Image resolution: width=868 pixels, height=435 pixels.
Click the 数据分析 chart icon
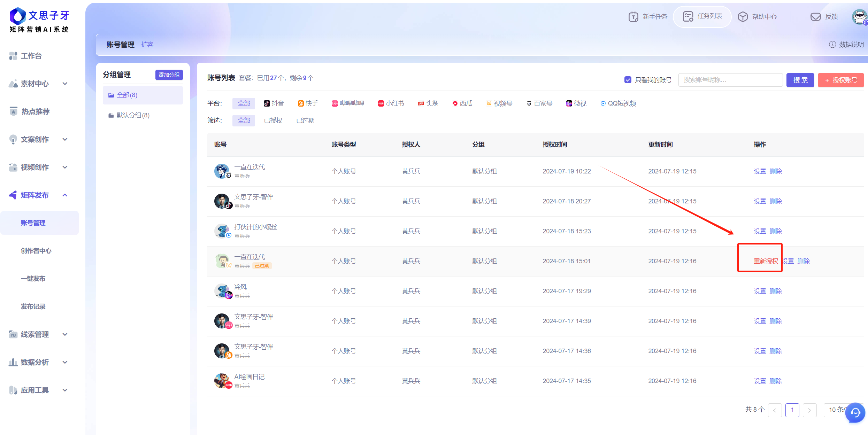[13, 362]
